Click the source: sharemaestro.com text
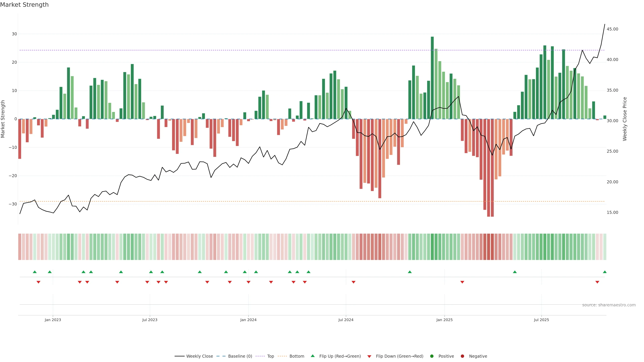Image resolution: width=644 pixels, height=362 pixels. 609,305
